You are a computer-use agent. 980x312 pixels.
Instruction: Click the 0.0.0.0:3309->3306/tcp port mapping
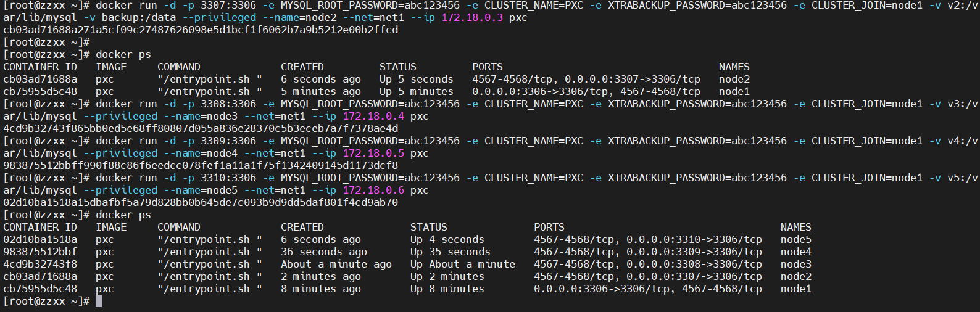click(694, 252)
